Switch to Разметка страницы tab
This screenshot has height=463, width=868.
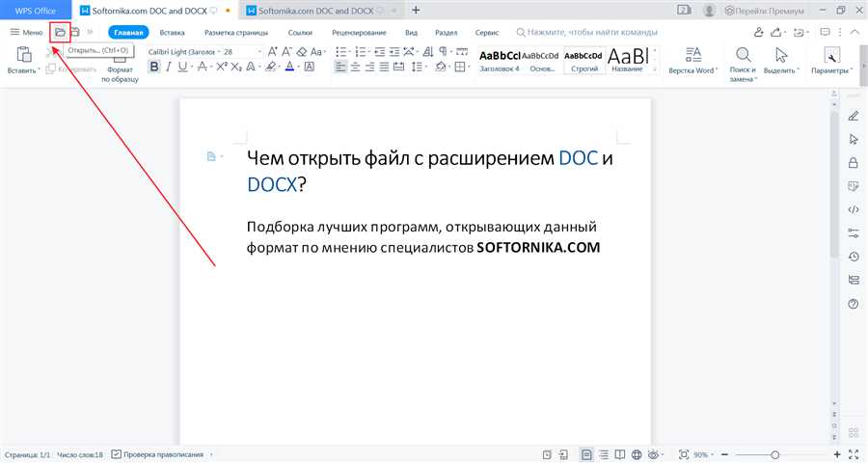(x=236, y=33)
